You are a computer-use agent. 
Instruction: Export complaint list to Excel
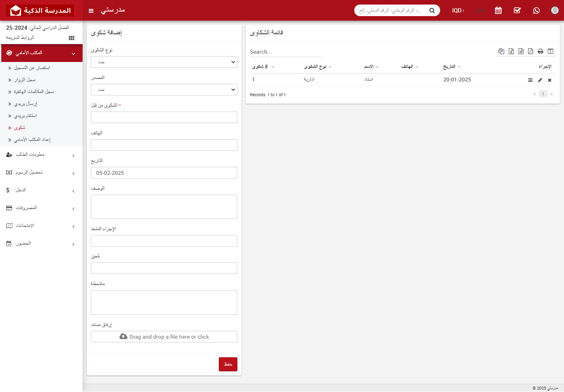pyautogui.click(x=511, y=52)
